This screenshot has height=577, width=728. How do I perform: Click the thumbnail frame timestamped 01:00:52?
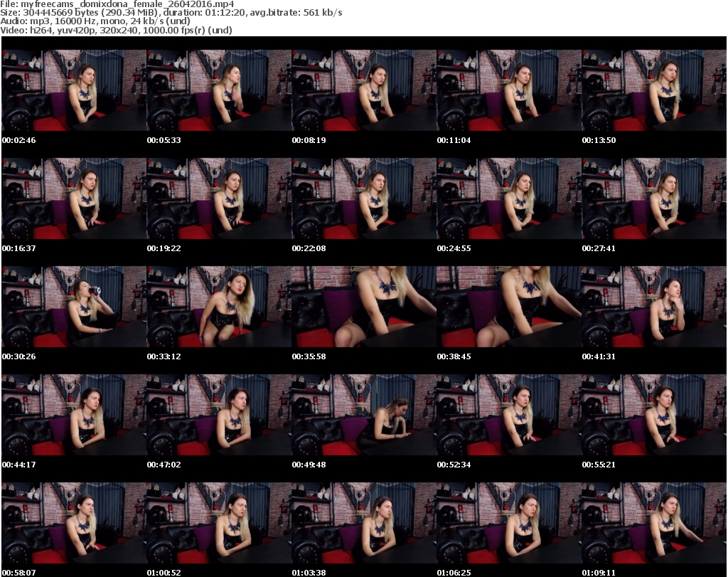(x=219, y=523)
